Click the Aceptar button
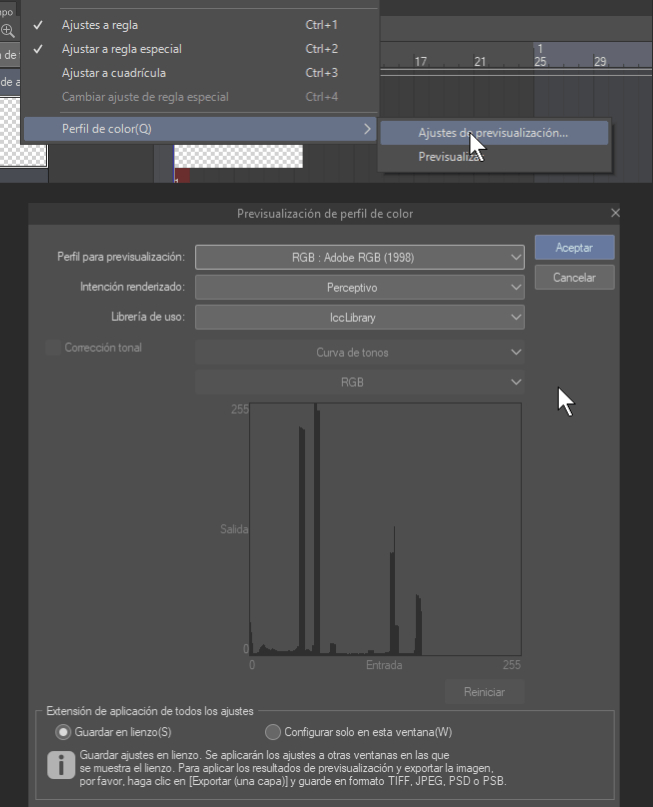 click(x=574, y=247)
